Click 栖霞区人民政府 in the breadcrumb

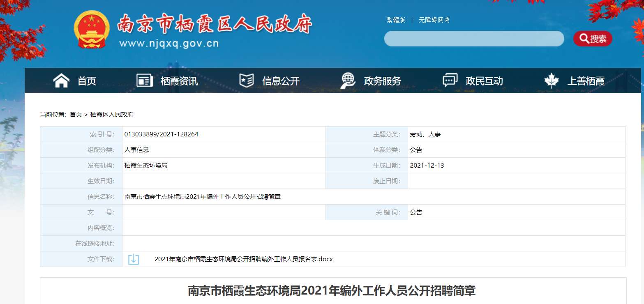point(112,115)
